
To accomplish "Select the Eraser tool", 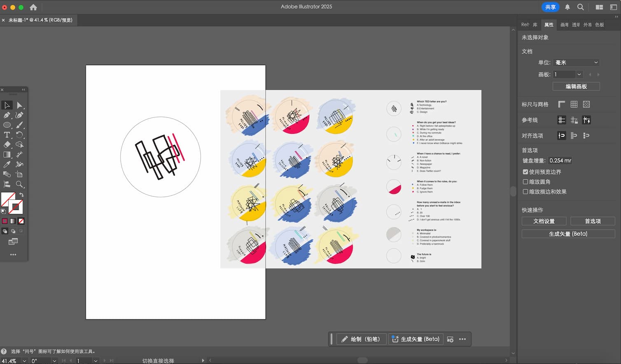I will pyautogui.click(x=7, y=145).
